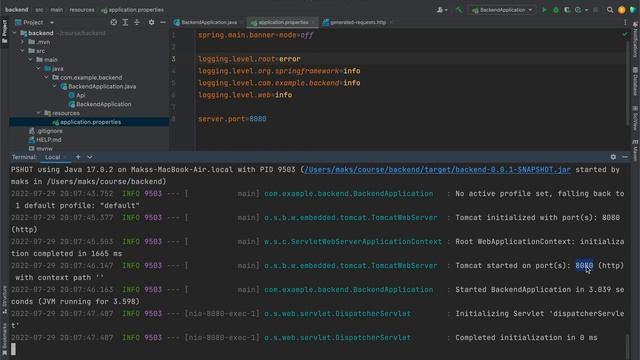Start debugging with the bug icon
This screenshot has width=640, height=360.
tap(556, 10)
